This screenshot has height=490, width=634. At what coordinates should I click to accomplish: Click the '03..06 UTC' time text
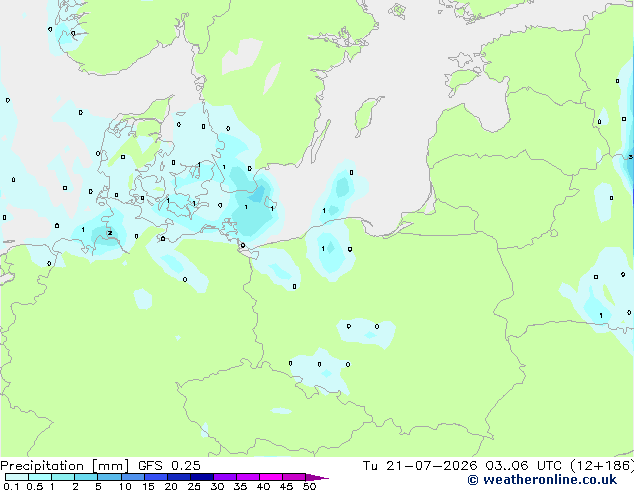pyautogui.click(x=523, y=466)
